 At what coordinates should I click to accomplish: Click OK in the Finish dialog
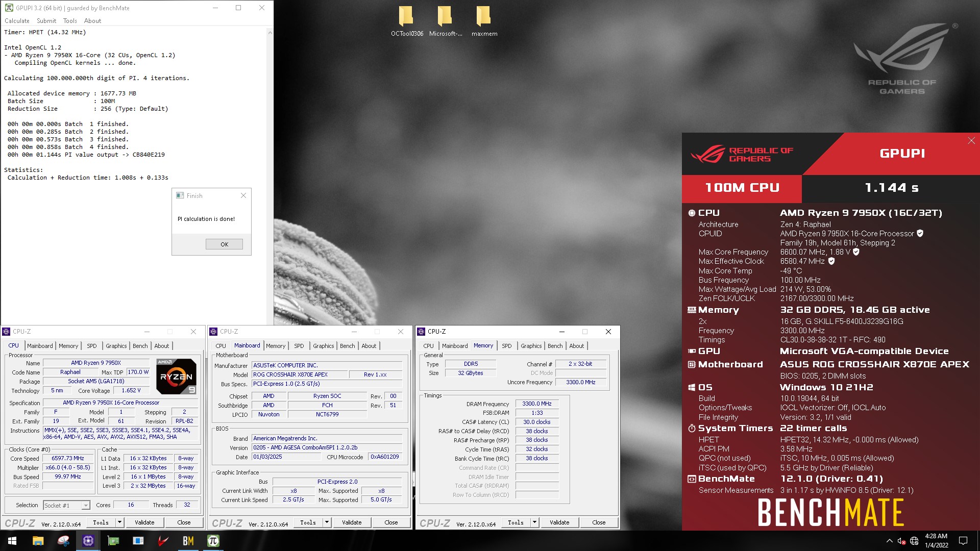click(224, 244)
